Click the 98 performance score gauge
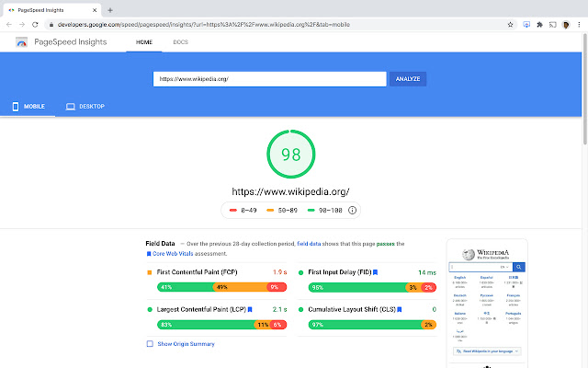This screenshot has width=588, height=368. 291,155
